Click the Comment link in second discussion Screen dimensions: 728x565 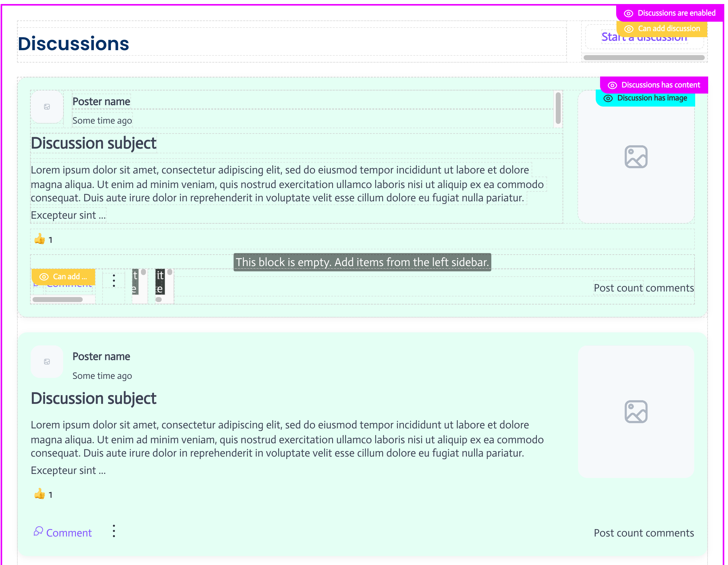click(x=69, y=533)
